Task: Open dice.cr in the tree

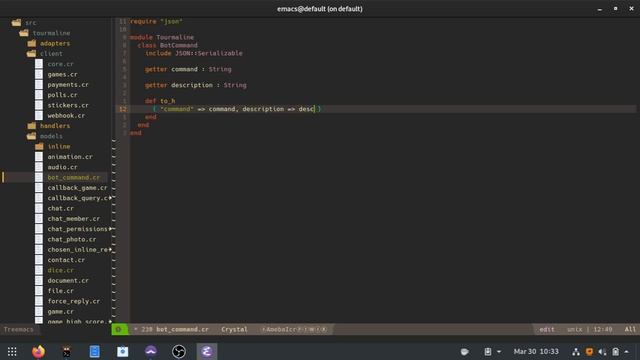Action: coord(60,270)
